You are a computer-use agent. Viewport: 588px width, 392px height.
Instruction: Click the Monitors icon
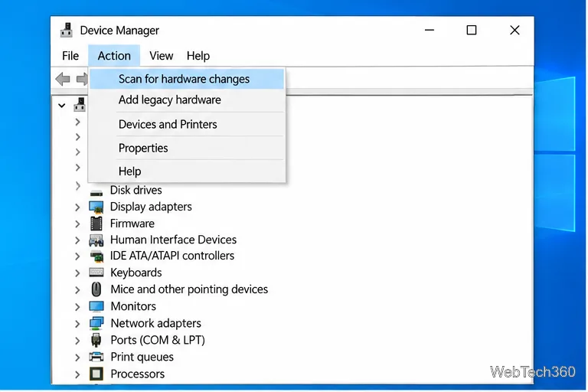tap(96, 306)
